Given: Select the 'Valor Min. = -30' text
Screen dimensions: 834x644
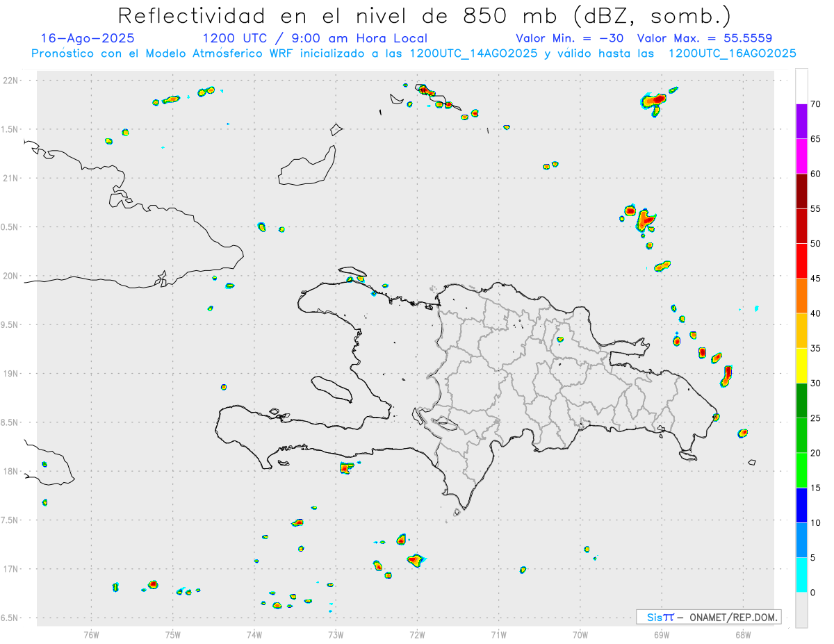Looking at the screenshot, I should coord(569,38).
